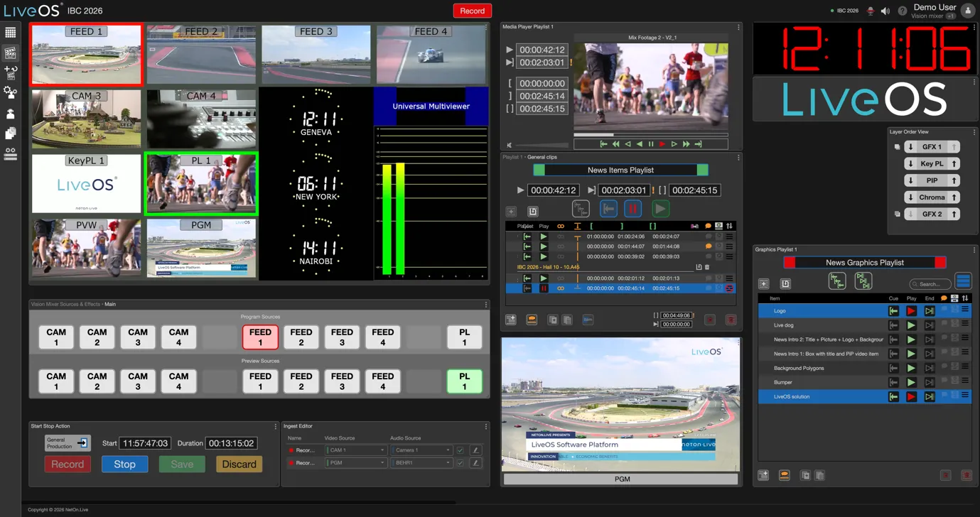The image size is (980, 517).
Task: Click the large red pause button in Playlist 1
Action: pos(632,209)
